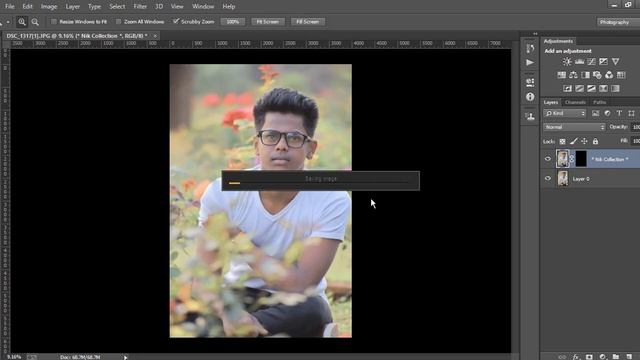This screenshot has width=640, height=360.
Task: Add a Brightness/Contrast adjustment
Action: (x=567, y=62)
